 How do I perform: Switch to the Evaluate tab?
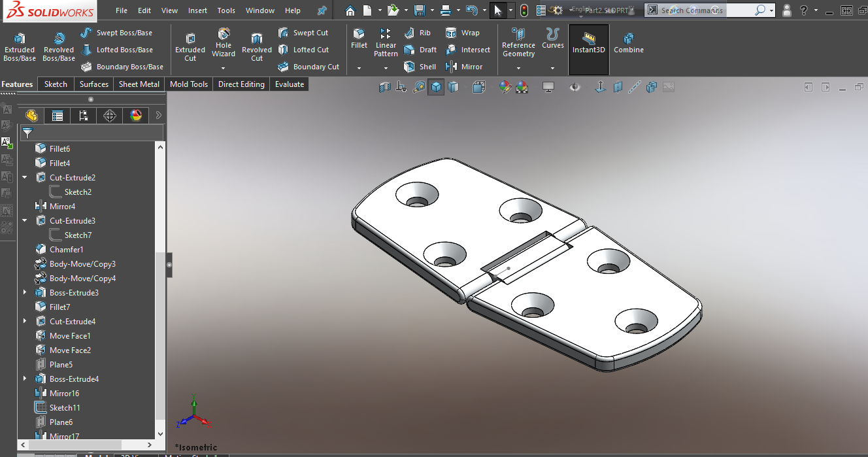pyautogui.click(x=290, y=84)
